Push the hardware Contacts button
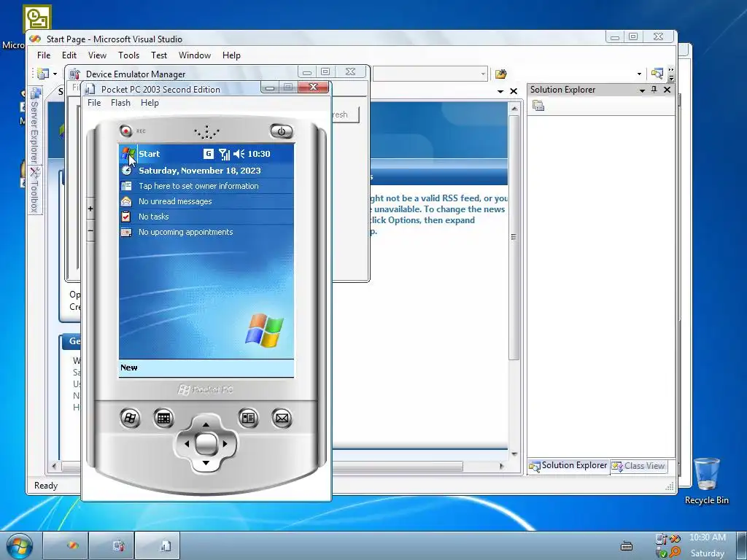The image size is (747, 560). pos(248,418)
